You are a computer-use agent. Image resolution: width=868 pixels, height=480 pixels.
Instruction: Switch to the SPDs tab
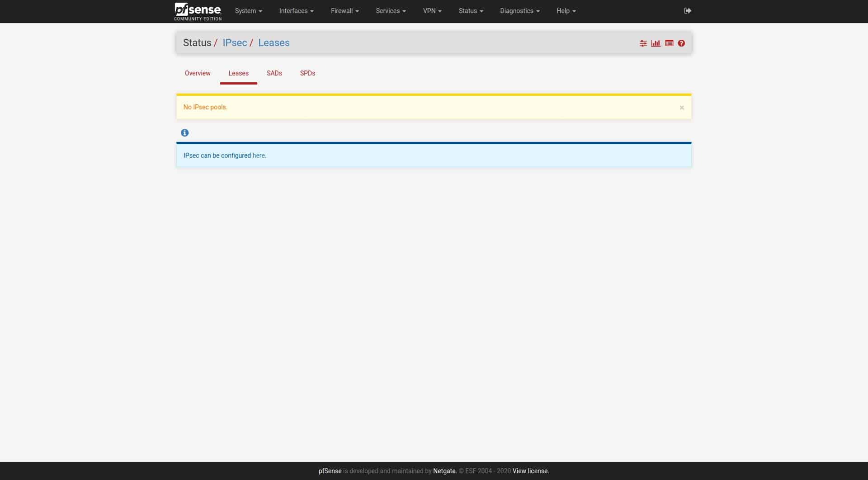(x=307, y=73)
